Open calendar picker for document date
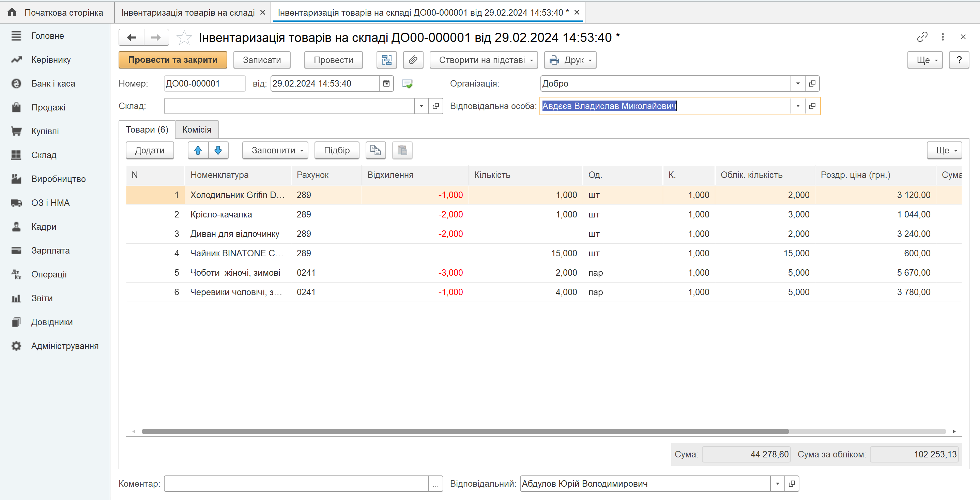The image size is (980, 500). 386,84
